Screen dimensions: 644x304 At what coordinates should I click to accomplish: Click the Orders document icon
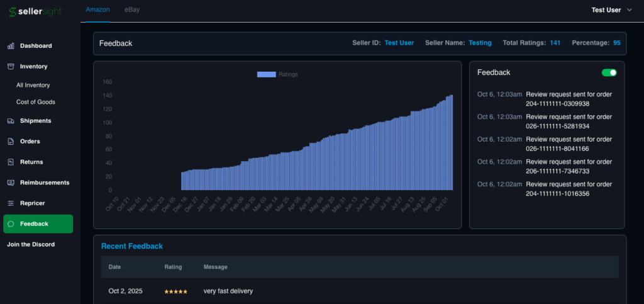[11, 142]
